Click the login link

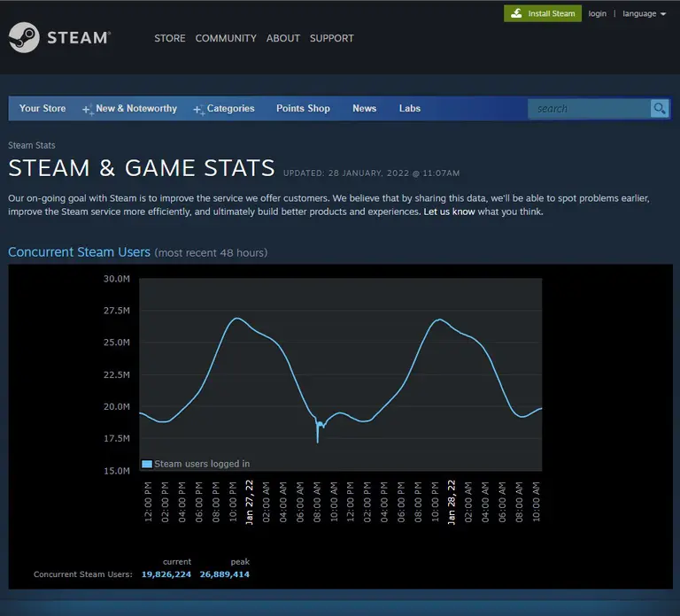[x=597, y=14]
